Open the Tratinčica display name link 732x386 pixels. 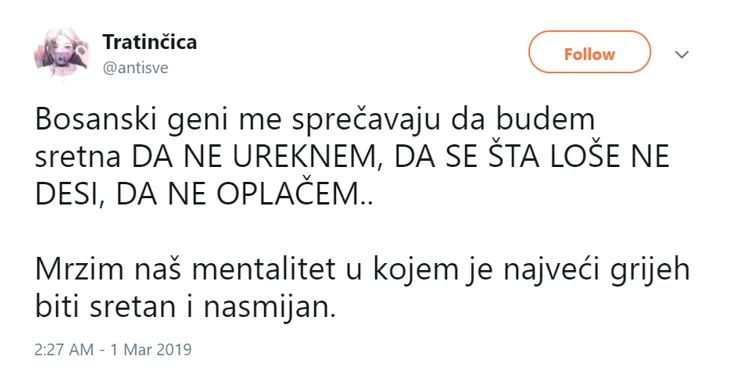click(x=150, y=42)
